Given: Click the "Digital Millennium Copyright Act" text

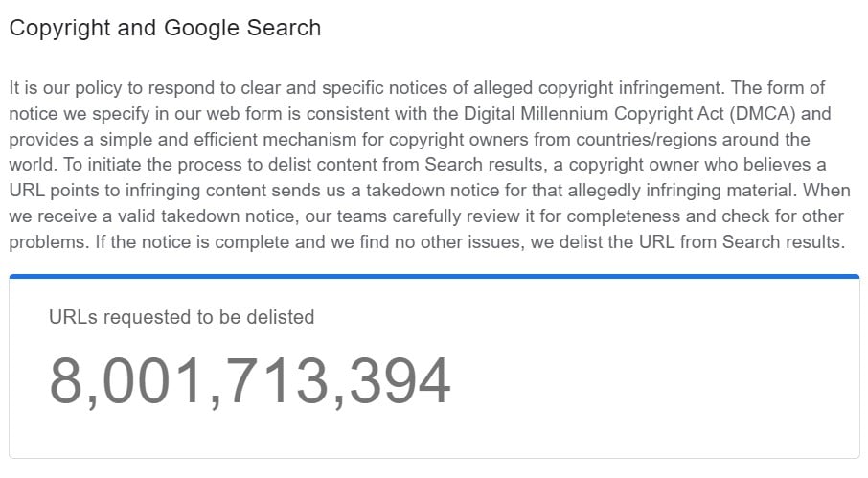Looking at the screenshot, I should [x=593, y=113].
